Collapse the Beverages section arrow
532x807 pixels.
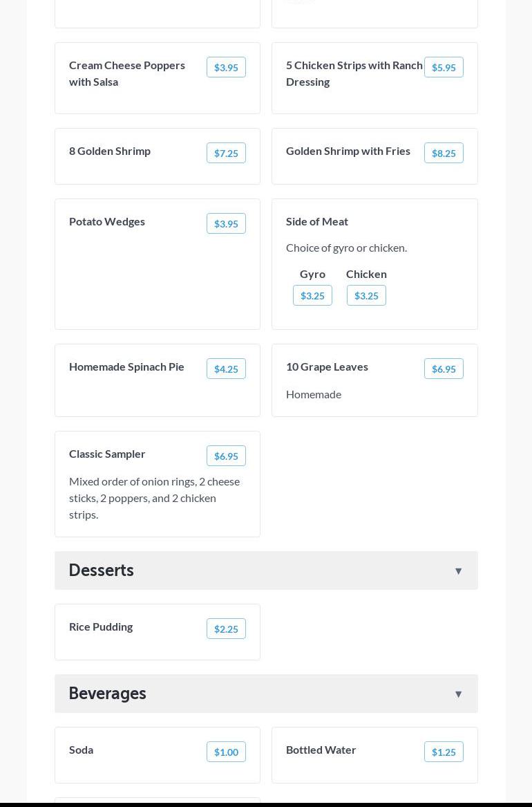click(x=458, y=694)
